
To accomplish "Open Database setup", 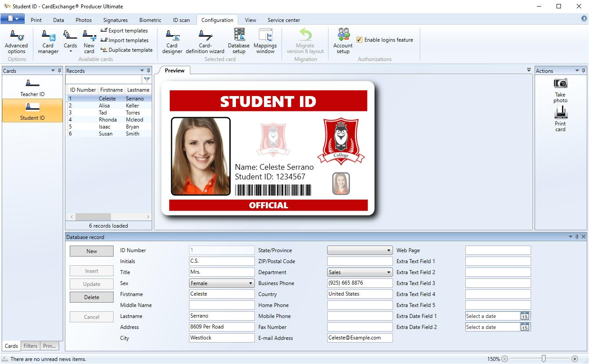I will click(239, 41).
